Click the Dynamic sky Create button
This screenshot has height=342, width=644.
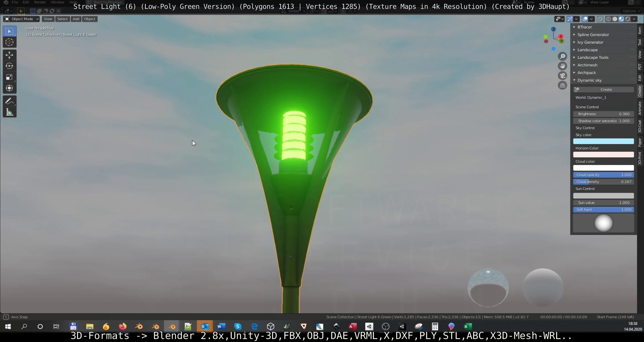(604, 90)
